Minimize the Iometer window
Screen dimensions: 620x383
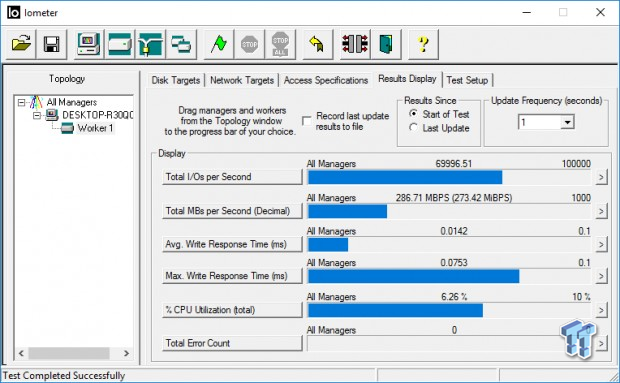[x=527, y=12]
